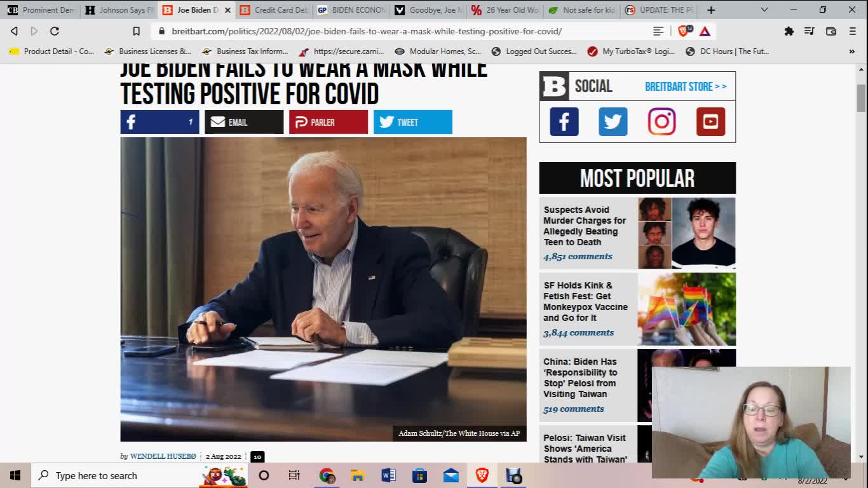Screen dimensions: 868x488
Task: Share article by Email button
Action: (x=244, y=122)
